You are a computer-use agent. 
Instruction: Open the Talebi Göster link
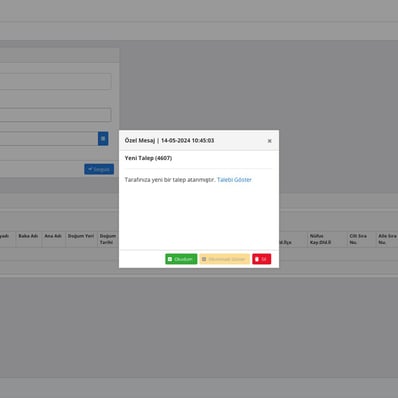234,180
